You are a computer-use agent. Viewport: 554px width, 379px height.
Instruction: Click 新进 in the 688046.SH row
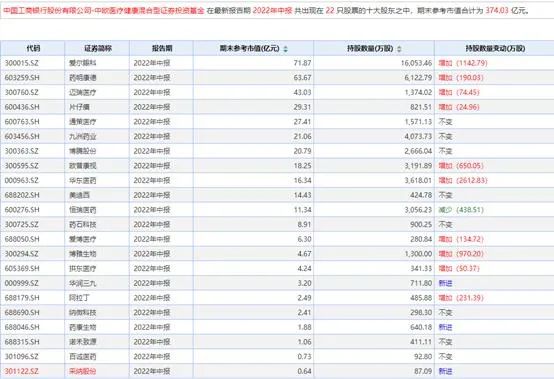coord(445,327)
